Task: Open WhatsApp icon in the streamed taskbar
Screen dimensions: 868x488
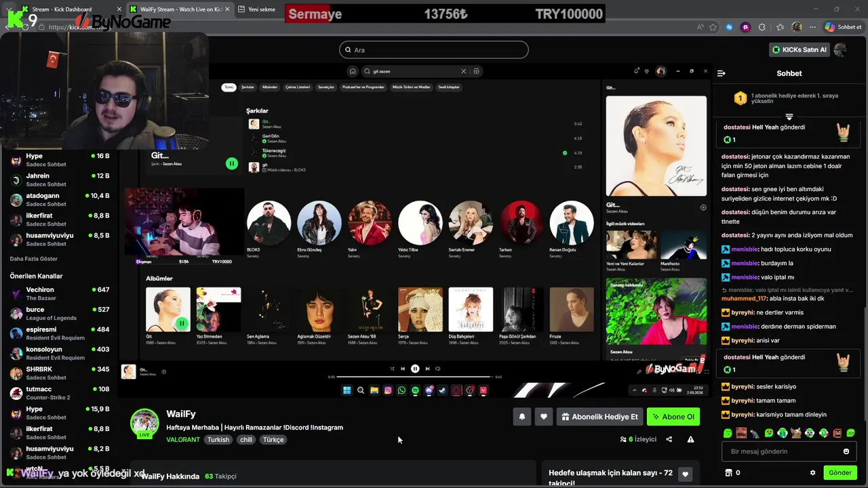Action: pyautogui.click(x=401, y=390)
